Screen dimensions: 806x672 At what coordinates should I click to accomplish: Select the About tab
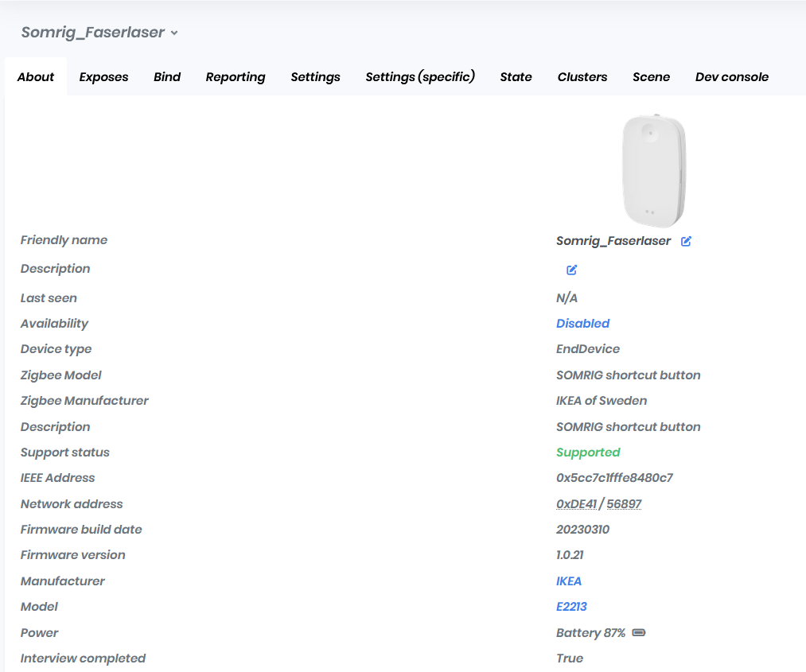click(x=35, y=76)
